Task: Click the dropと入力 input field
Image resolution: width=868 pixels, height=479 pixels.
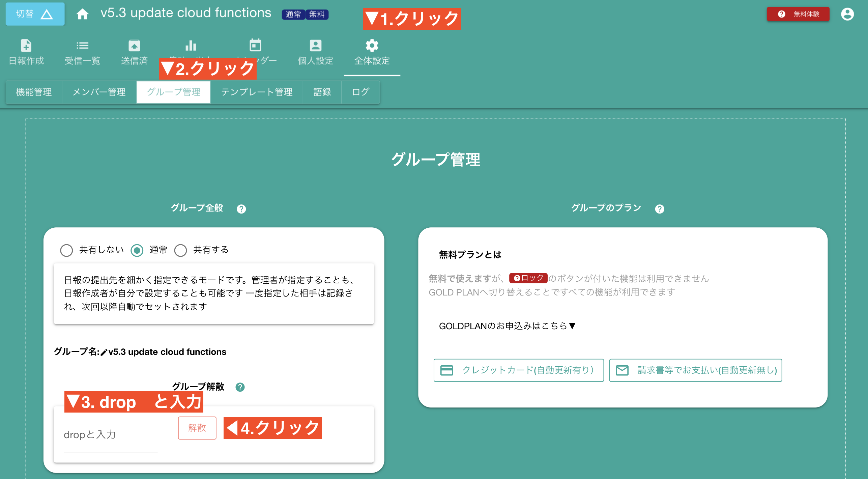Action: [x=111, y=435]
